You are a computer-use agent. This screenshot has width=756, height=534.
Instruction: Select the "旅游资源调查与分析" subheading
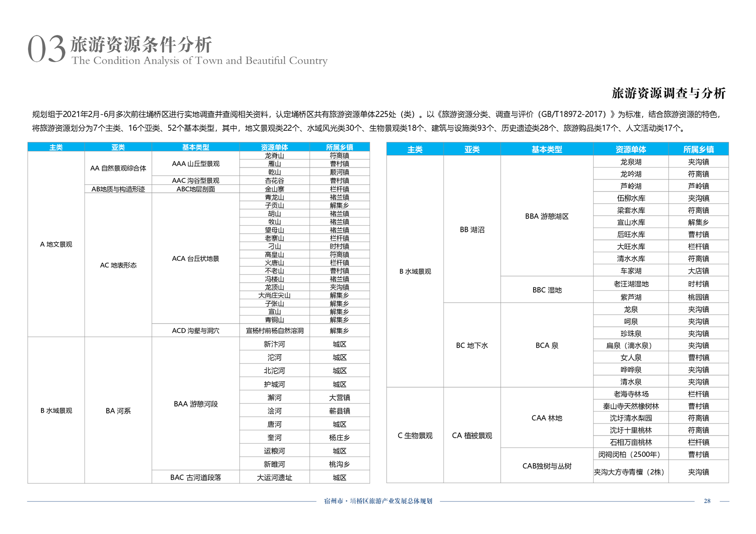pos(668,93)
